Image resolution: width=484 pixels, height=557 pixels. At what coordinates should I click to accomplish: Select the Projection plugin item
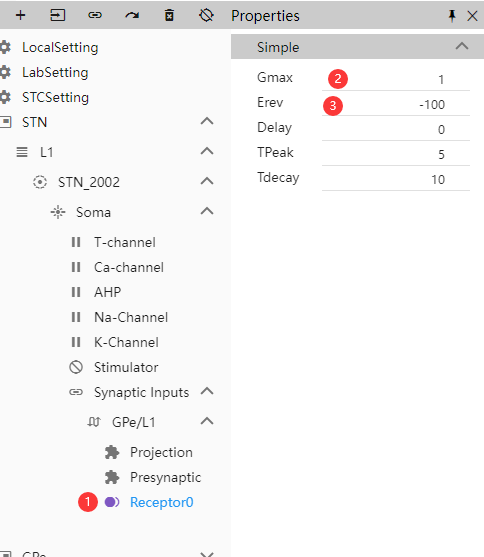click(161, 452)
